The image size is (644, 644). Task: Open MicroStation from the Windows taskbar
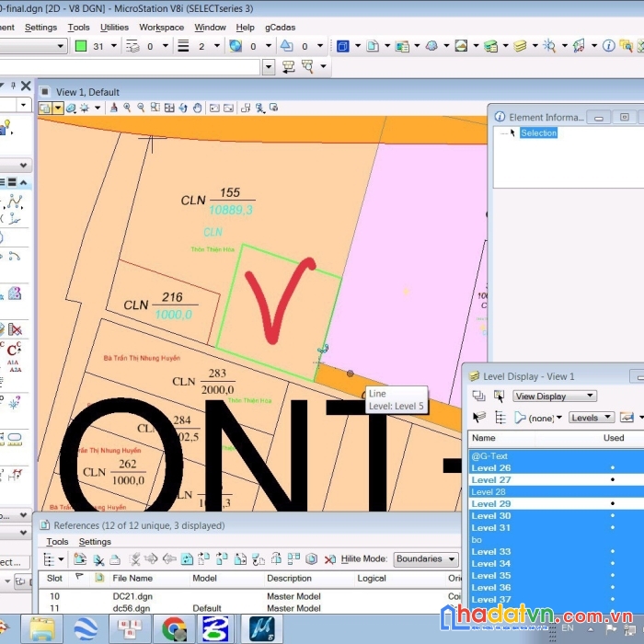coord(261,629)
